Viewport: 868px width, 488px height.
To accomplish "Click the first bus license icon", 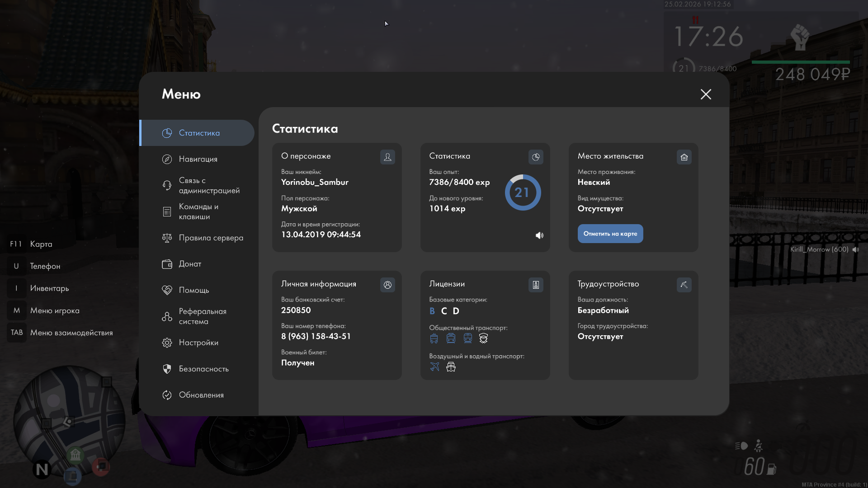I will pyautogui.click(x=434, y=338).
